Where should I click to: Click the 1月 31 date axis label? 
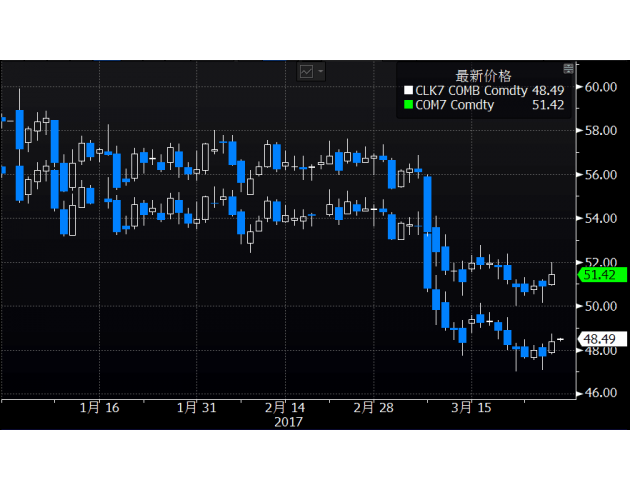click(x=196, y=408)
